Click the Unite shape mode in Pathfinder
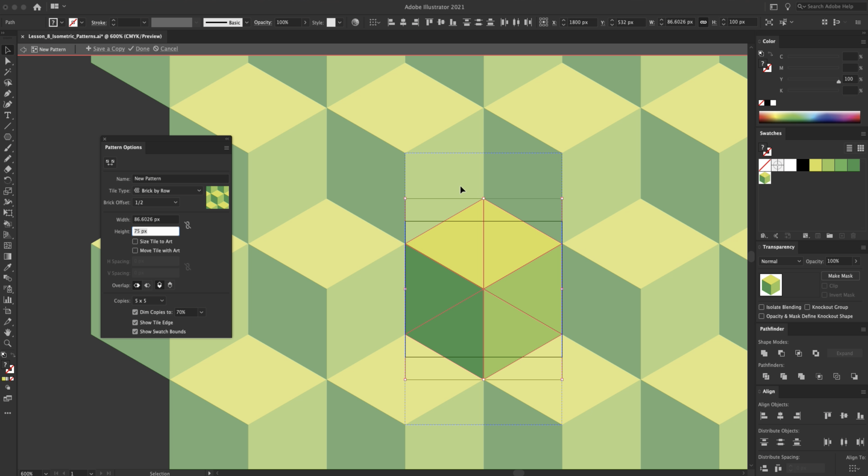The width and height of the screenshot is (868, 476). (763, 353)
